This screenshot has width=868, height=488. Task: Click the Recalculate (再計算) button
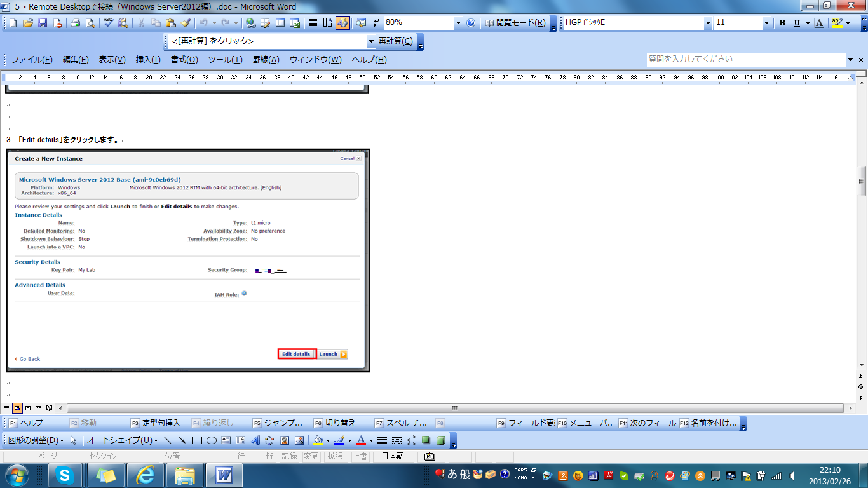coord(395,41)
